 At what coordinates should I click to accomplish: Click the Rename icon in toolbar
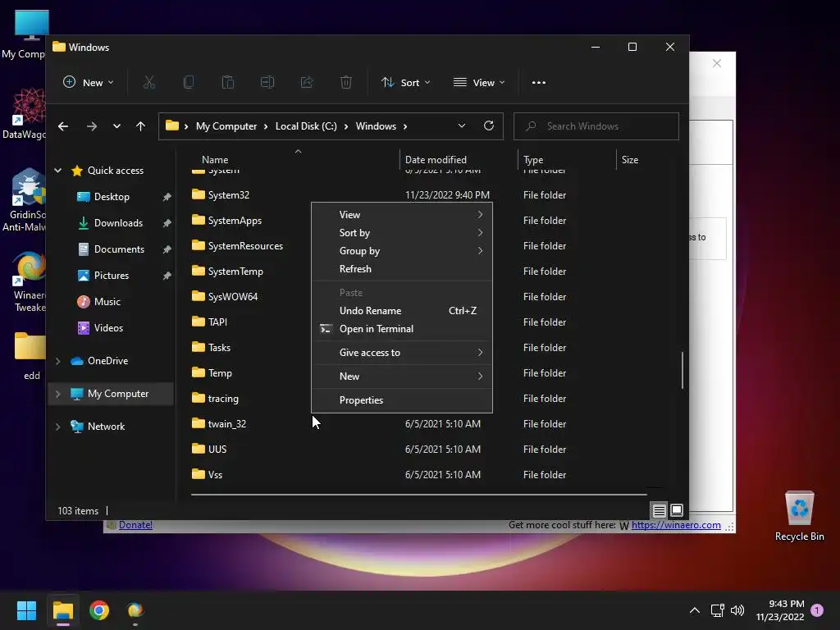pyautogui.click(x=267, y=83)
